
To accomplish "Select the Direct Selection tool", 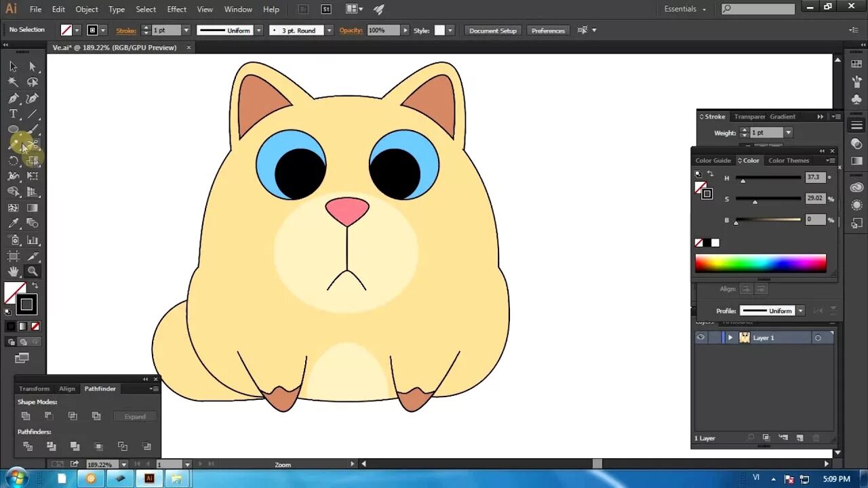I will pyautogui.click(x=32, y=66).
